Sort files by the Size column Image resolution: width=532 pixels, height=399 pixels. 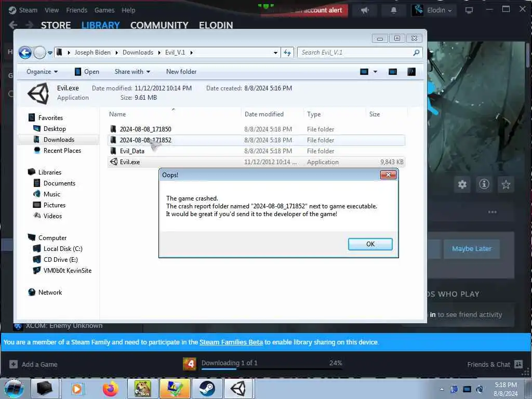[x=375, y=114]
